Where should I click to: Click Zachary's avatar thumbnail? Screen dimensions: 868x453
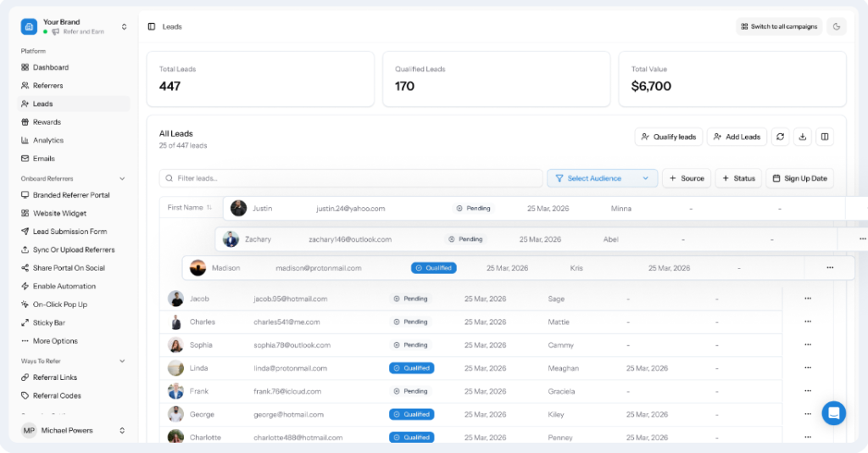(231, 239)
